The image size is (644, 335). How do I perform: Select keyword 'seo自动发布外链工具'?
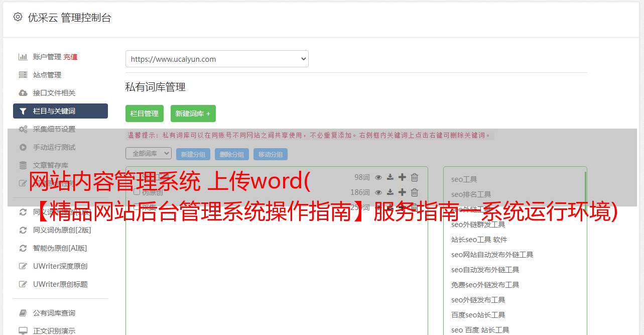(485, 270)
